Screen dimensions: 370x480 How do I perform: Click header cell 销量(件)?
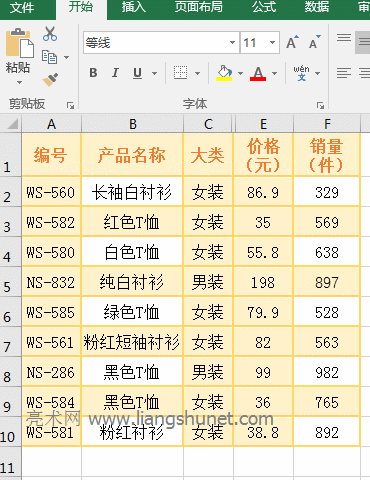click(327, 155)
